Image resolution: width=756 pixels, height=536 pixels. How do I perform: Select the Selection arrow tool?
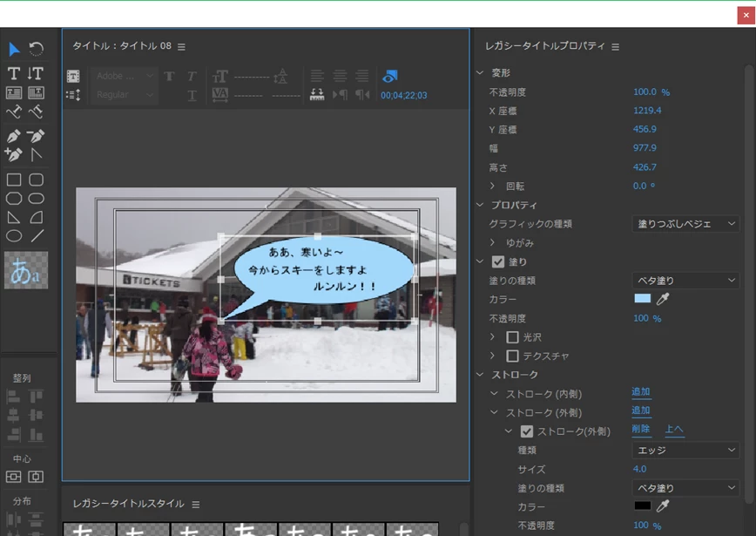(14, 49)
